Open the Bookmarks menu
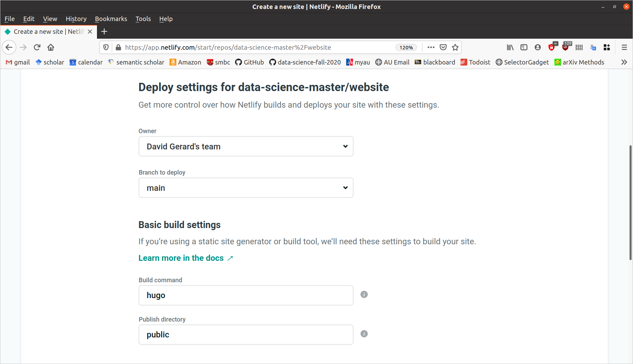This screenshot has width=633, height=364. pyautogui.click(x=111, y=19)
